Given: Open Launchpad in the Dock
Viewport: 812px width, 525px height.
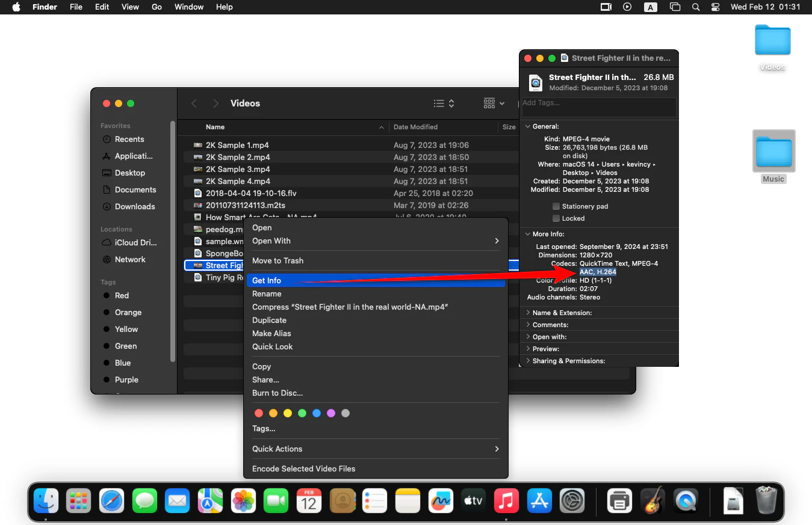Looking at the screenshot, I should point(78,501).
